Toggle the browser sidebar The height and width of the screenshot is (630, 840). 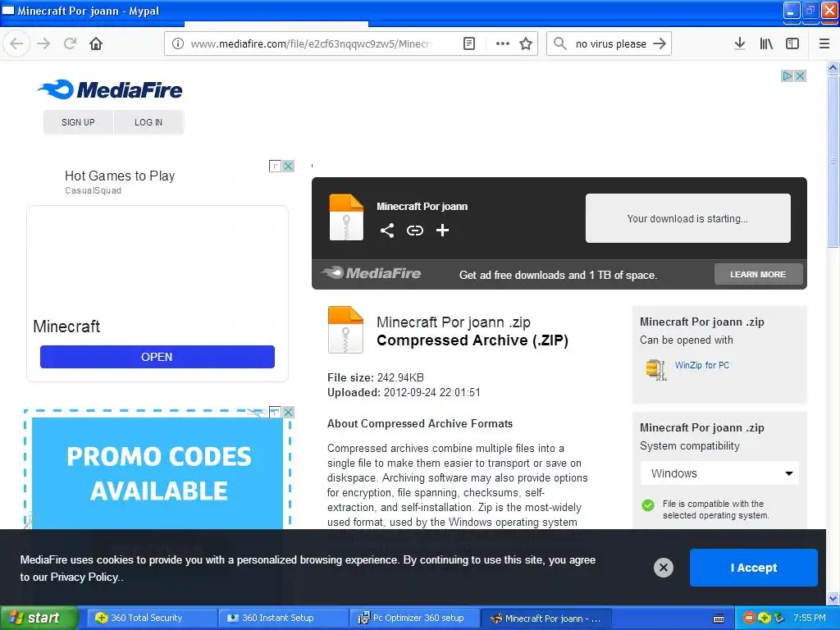(792, 43)
